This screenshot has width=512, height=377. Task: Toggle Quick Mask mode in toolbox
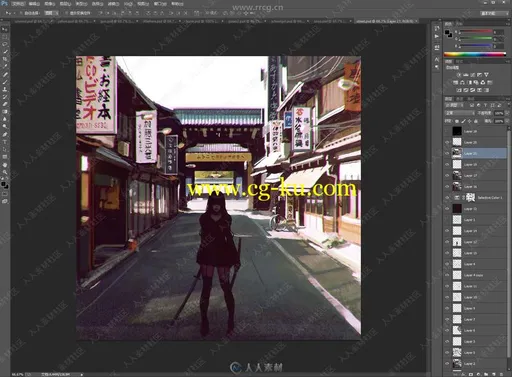(5, 194)
